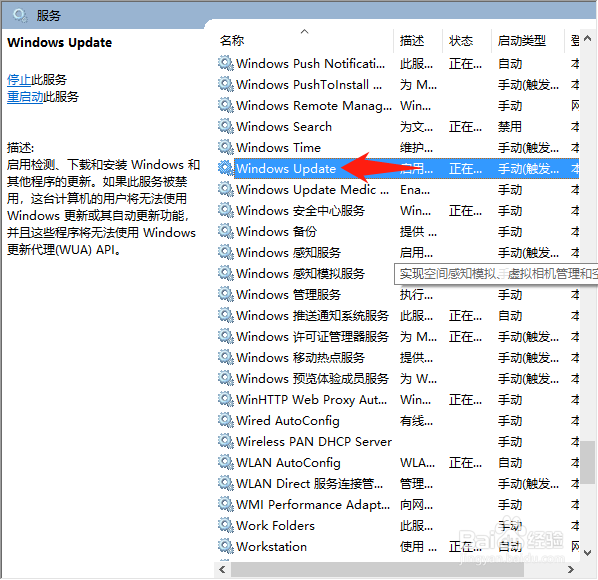Select Windows 移动热点服务 name
This screenshot has width=598, height=580.
pyautogui.click(x=301, y=357)
